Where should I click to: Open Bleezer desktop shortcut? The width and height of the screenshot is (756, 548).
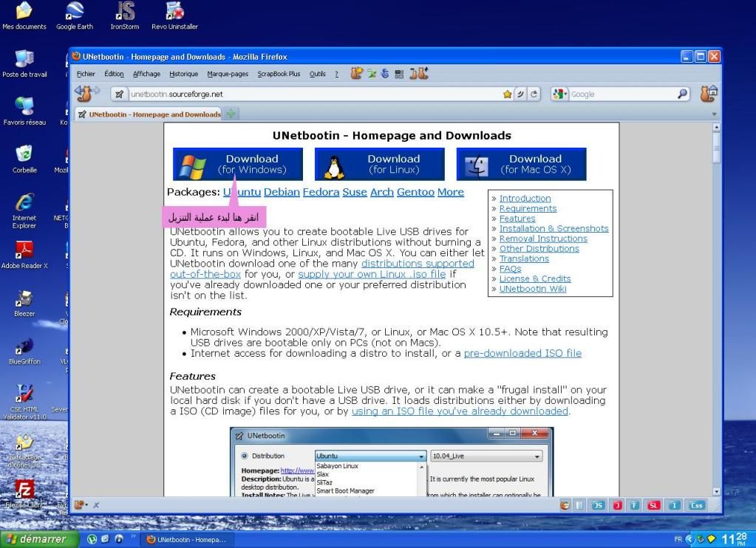coord(24,303)
